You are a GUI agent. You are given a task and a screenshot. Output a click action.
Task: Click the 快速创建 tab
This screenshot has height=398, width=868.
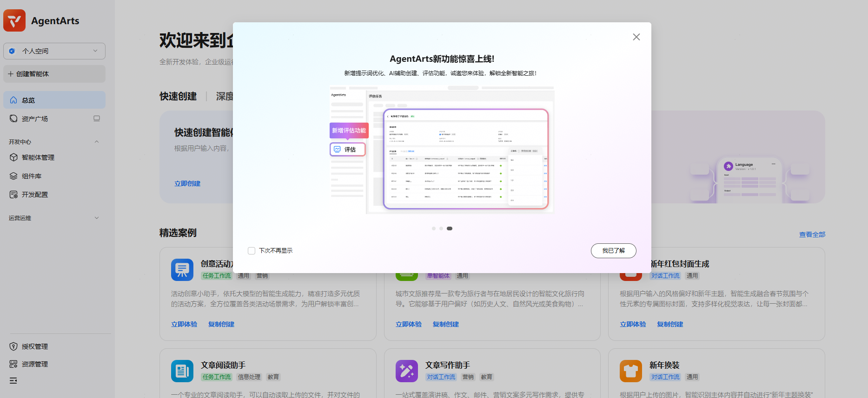click(x=178, y=96)
